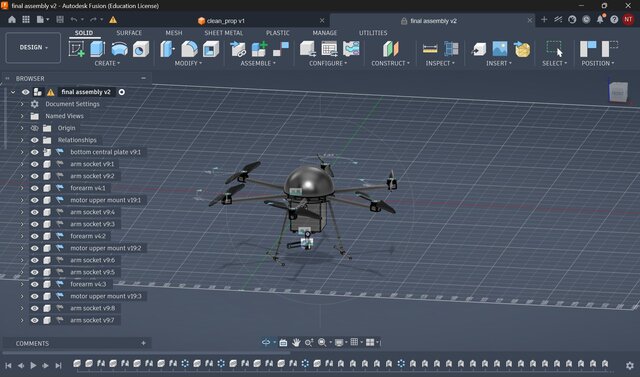Collapse the final assembly v2 root node
This screenshot has width=640, height=377.
tap(13, 92)
